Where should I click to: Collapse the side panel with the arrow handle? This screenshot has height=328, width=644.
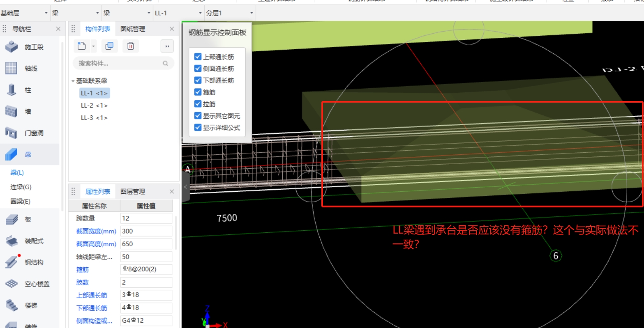point(186,187)
